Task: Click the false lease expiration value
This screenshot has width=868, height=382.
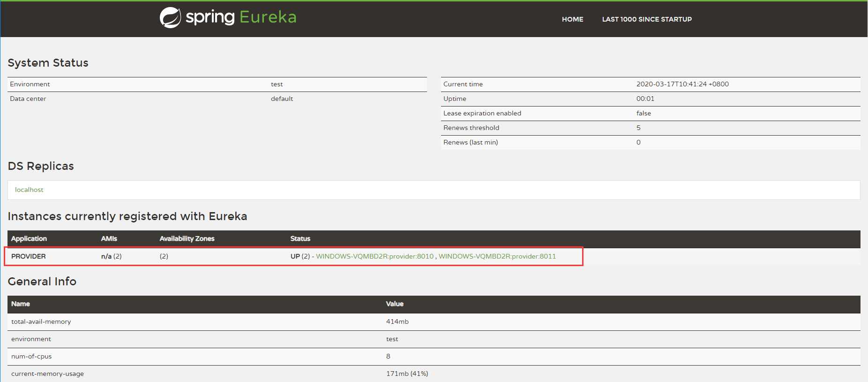Action: click(x=644, y=113)
